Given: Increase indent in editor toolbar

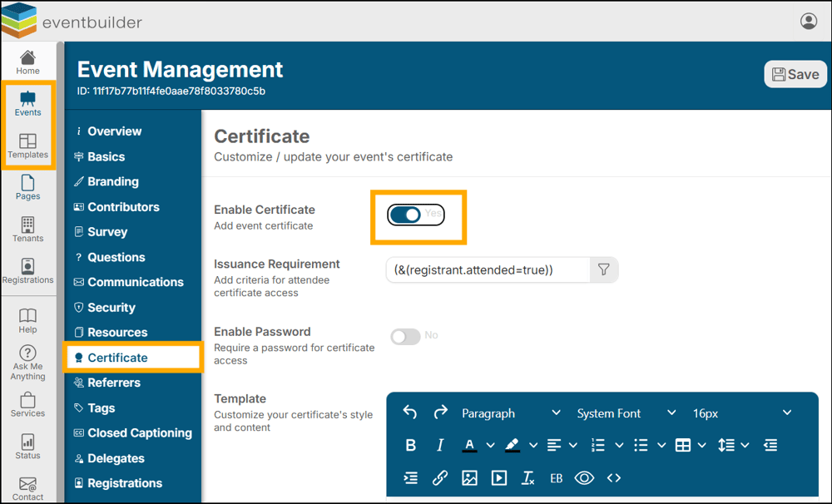Looking at the screenshot, I should pyautogui.click(x=411, y=478).
